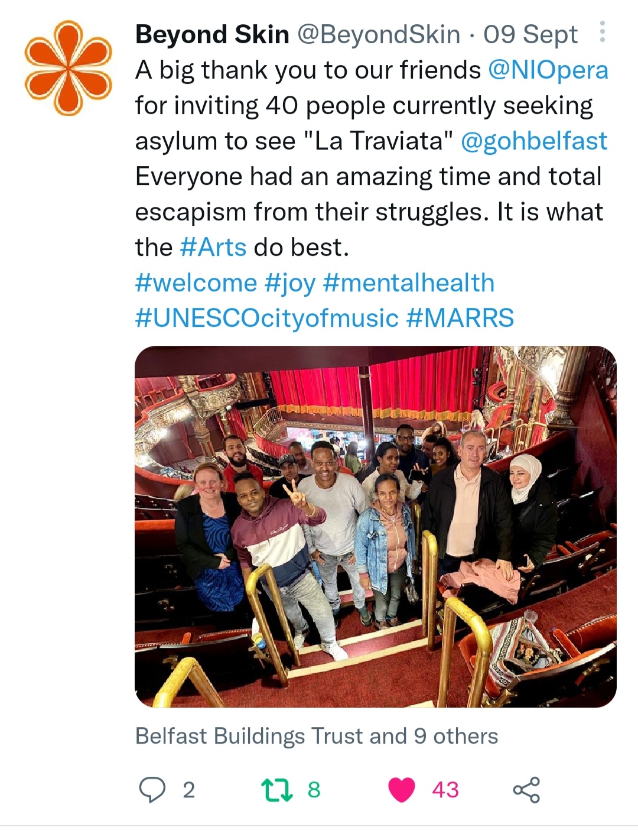
Task: Open the 09 Sept timestamp
Action: click(x=530, y=35)
